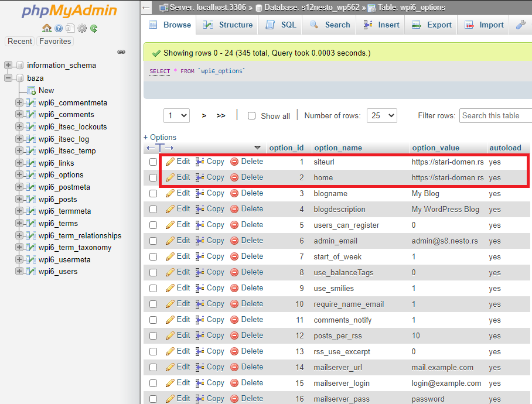Go to the Insert tab
The width and height of the screenshot is (532, 404).
pyautogui.click(x=381, y=25)
